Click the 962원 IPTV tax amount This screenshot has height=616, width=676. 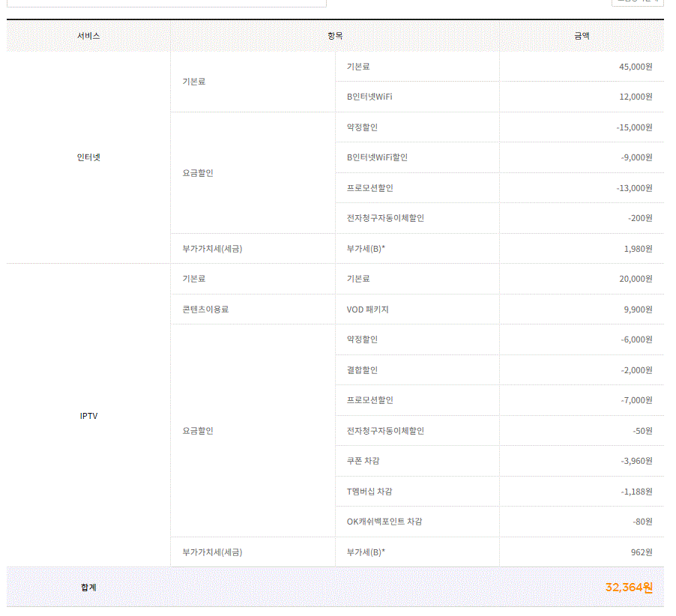click(x=642, y=552)
